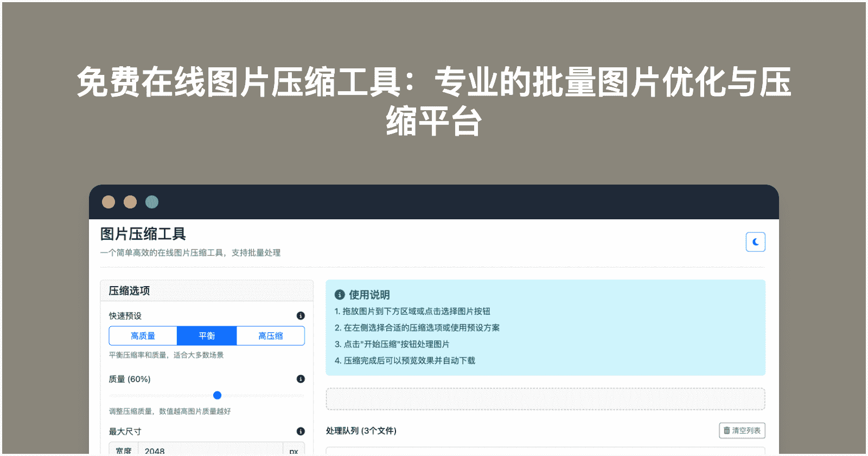Click the 处理队列 (3个文件) label

361,430
